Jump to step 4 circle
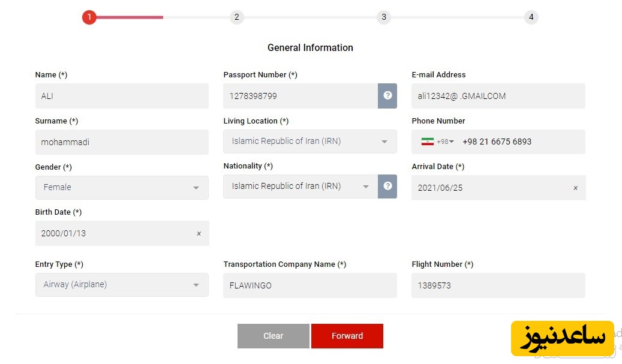Viewport: 622px width, 364px height. coord(531,17)
